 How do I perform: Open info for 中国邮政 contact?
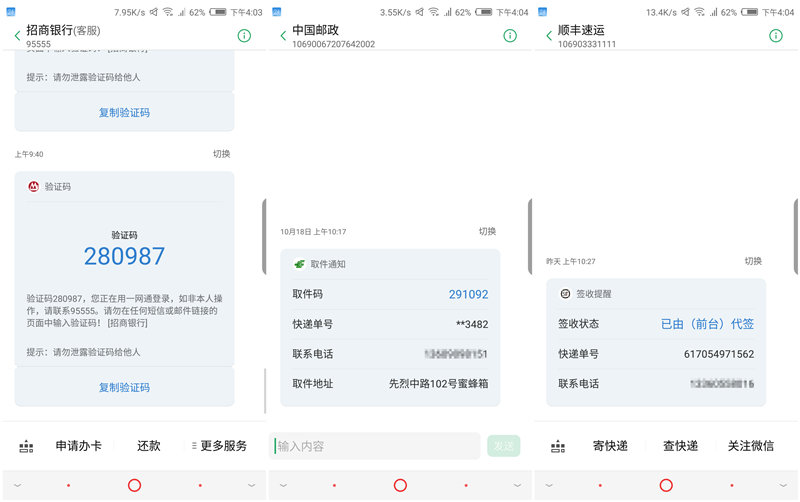tap(510, 35)
